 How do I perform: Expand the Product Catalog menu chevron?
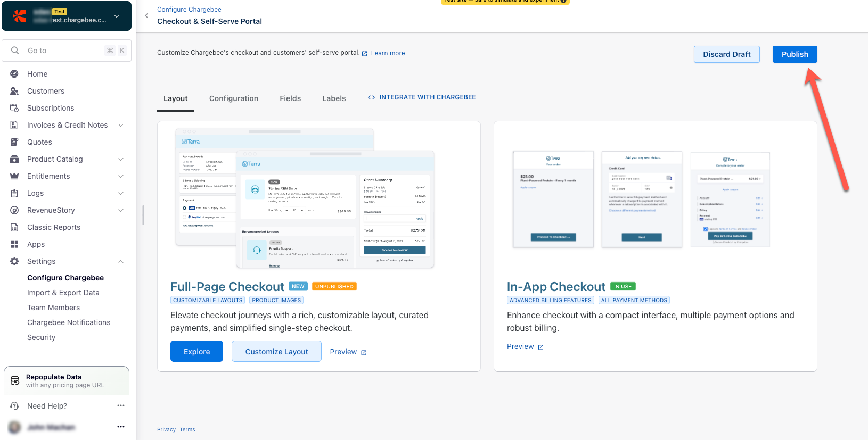tap(121, 159)
